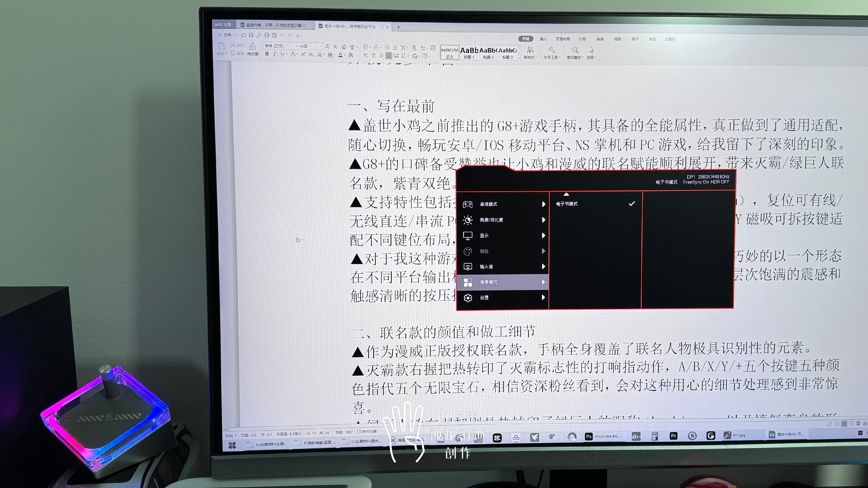Toggle underline formatting
Viewport: 868px width, 488px height.
(282, 54)
